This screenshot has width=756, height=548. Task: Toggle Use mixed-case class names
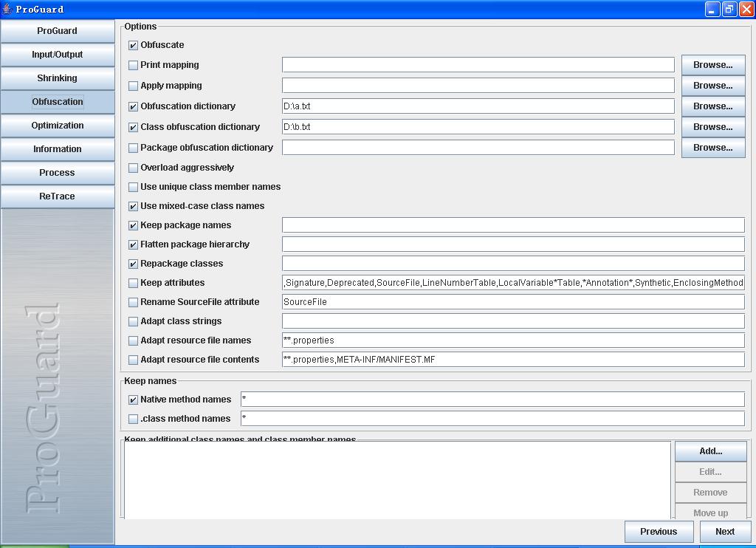[133, 207]
